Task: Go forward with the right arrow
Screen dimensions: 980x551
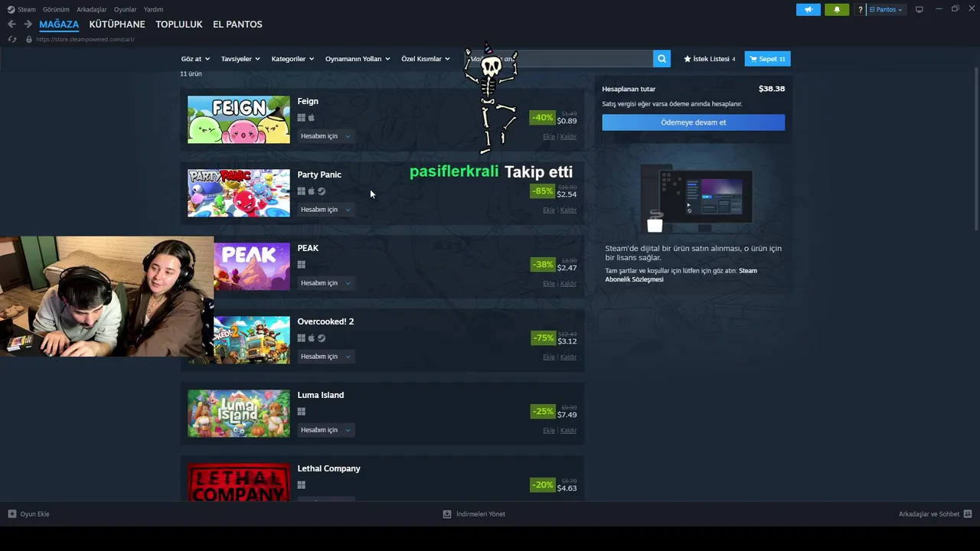Action: 28,24
